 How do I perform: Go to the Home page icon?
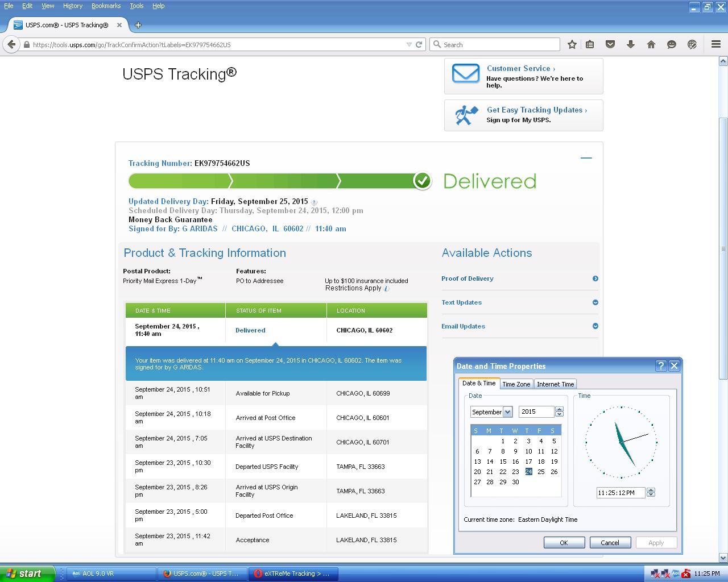pyautogui.click(x=651, y=44)
